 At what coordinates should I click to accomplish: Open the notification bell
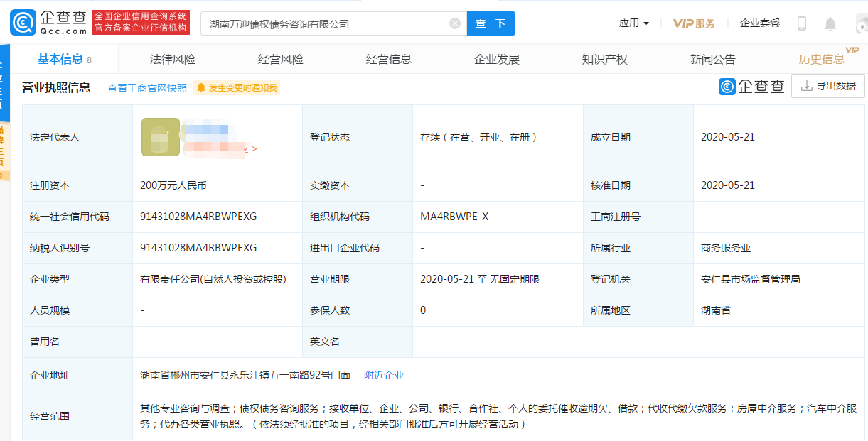[830, 24]
